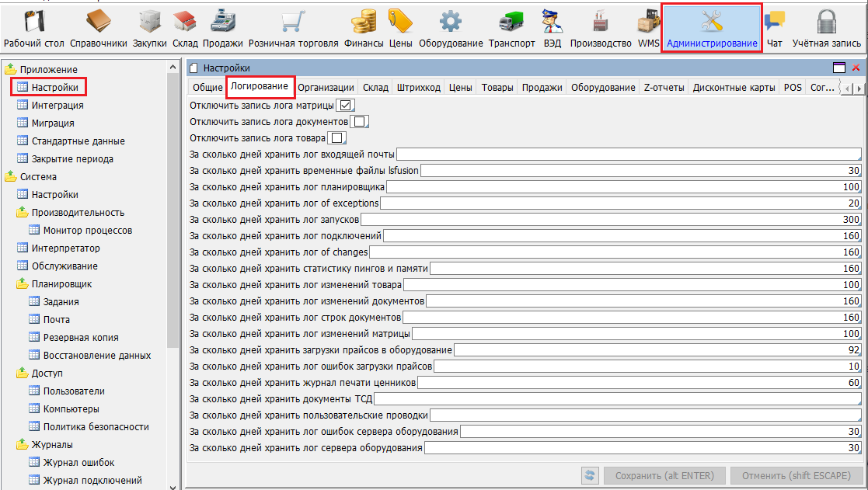The width and height of the screenshot is (868, 490).
Task: Open the Чат speech bubbles icon
Action: [773, 23]
